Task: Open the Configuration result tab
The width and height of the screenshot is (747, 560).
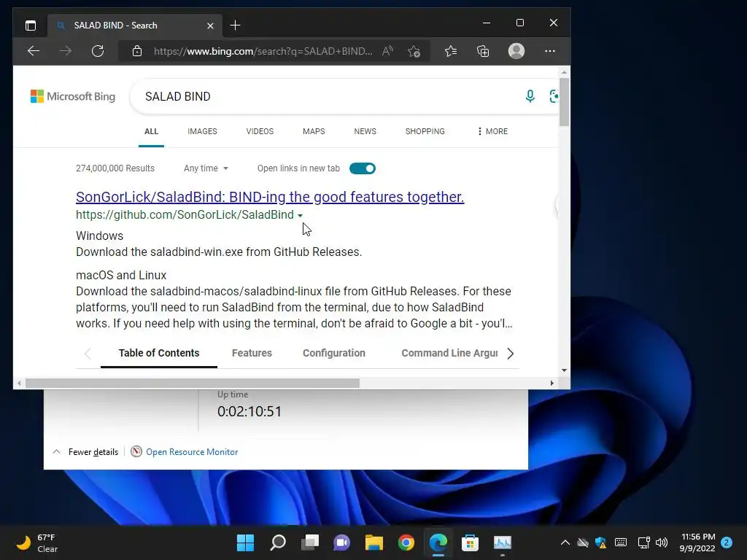Action: point(334,353)
